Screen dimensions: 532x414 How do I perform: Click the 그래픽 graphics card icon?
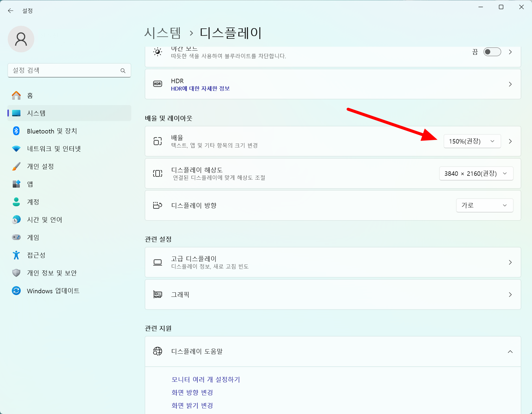(158, 294)
